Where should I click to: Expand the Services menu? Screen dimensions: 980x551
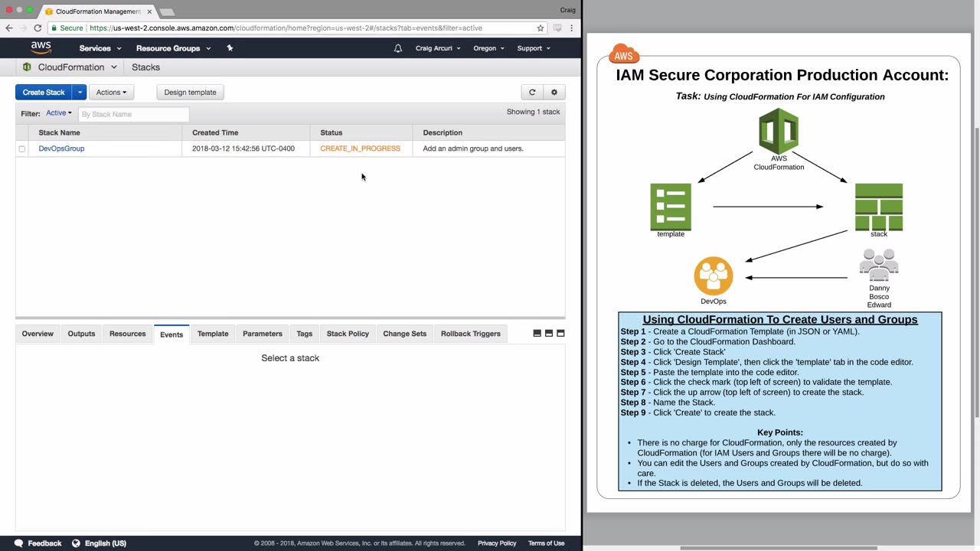tap(100, 48)
